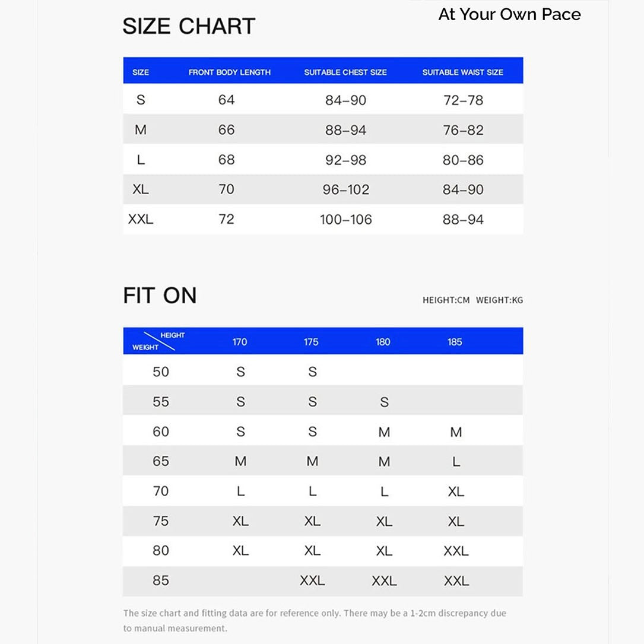
Task: Click the 'HEIGHT:CM WEIGHT:KG' units label
Action: (472, 300)
